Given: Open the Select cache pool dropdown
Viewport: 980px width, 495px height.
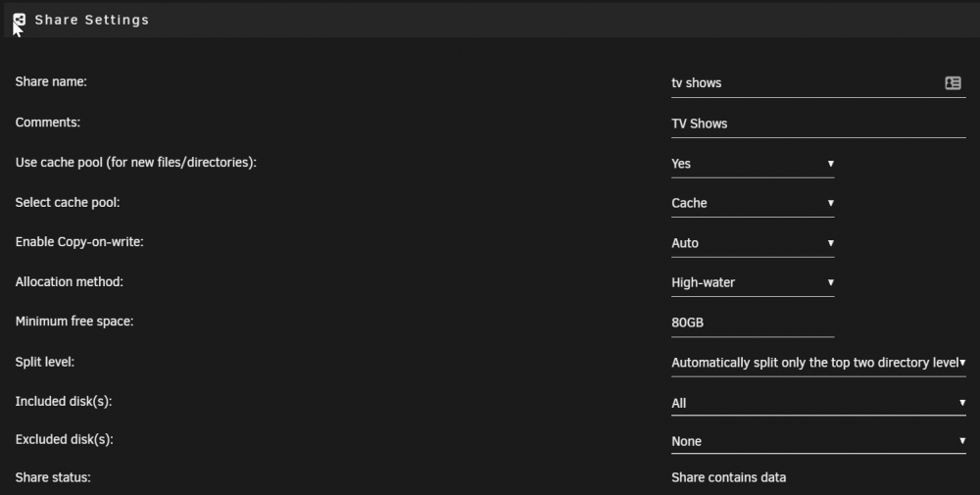Looking at the screenshot, I should tap(753, 203).
